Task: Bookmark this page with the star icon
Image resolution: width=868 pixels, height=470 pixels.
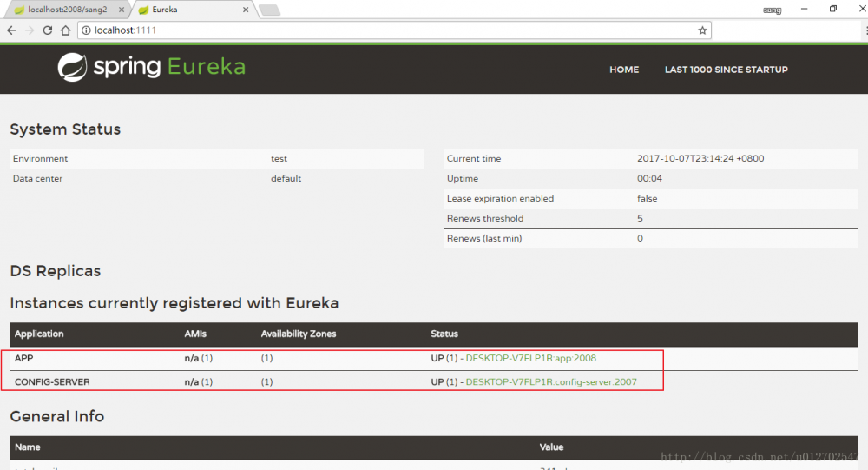Action: pos(702,30)
